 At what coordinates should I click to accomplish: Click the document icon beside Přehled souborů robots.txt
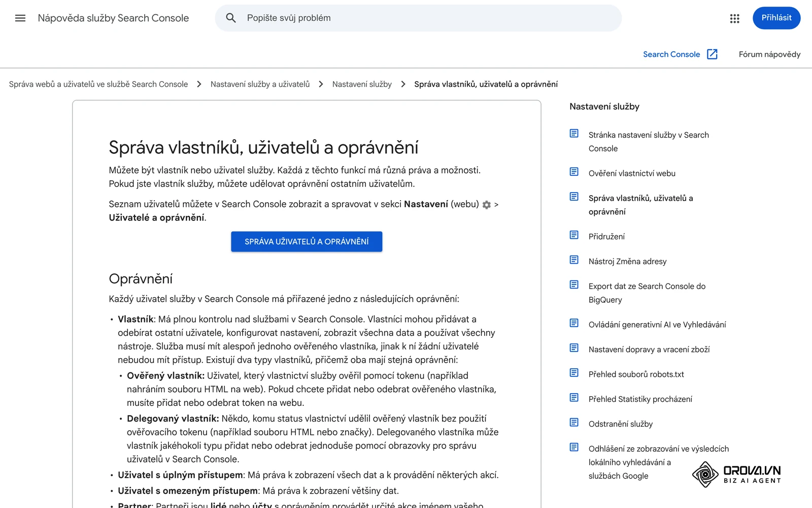click(x=574, y=372)
